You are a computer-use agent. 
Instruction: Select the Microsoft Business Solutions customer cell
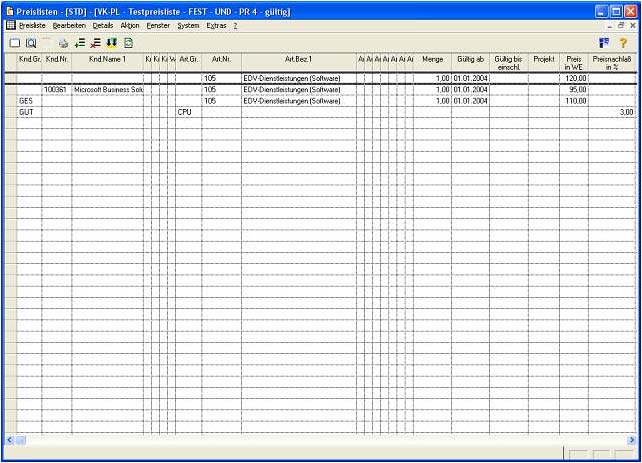(x=107, y=89)
